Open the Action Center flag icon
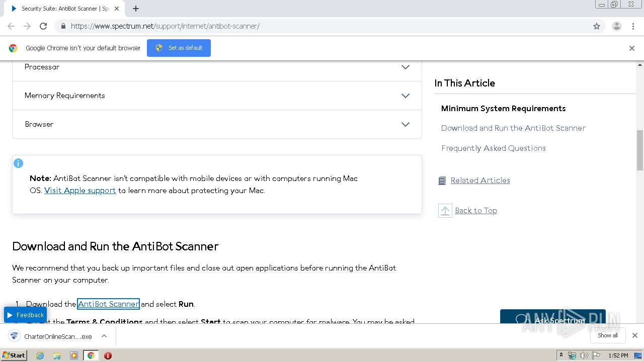Viewport: 644px width, 362px height. pos(596,355)
